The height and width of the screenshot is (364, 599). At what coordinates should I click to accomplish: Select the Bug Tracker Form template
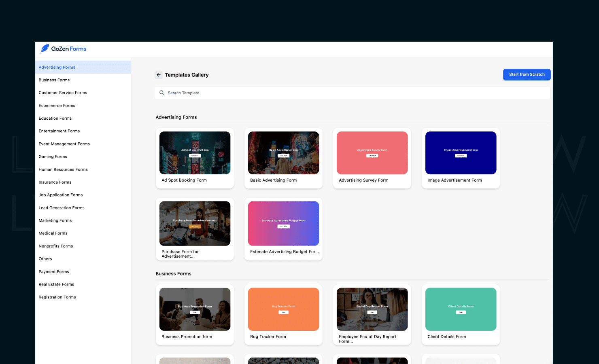[283, 309]
